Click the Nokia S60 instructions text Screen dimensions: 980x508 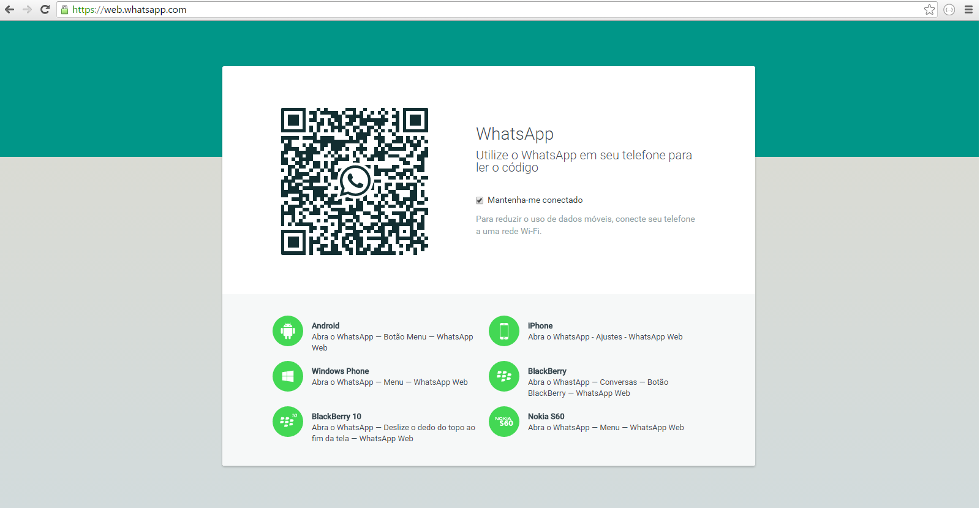[x=606, y=428]
